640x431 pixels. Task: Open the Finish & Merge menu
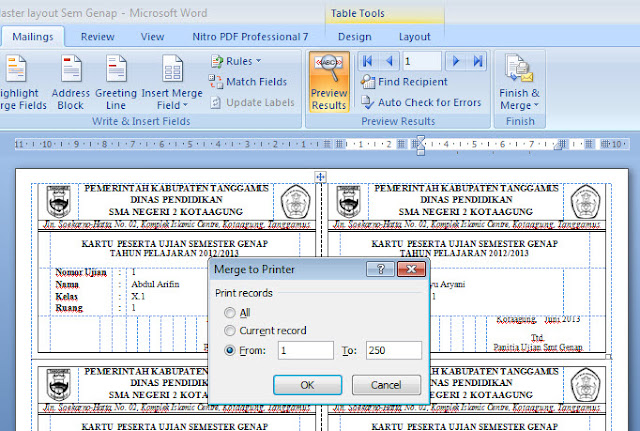pyautogui.click(x=520, y=82)
